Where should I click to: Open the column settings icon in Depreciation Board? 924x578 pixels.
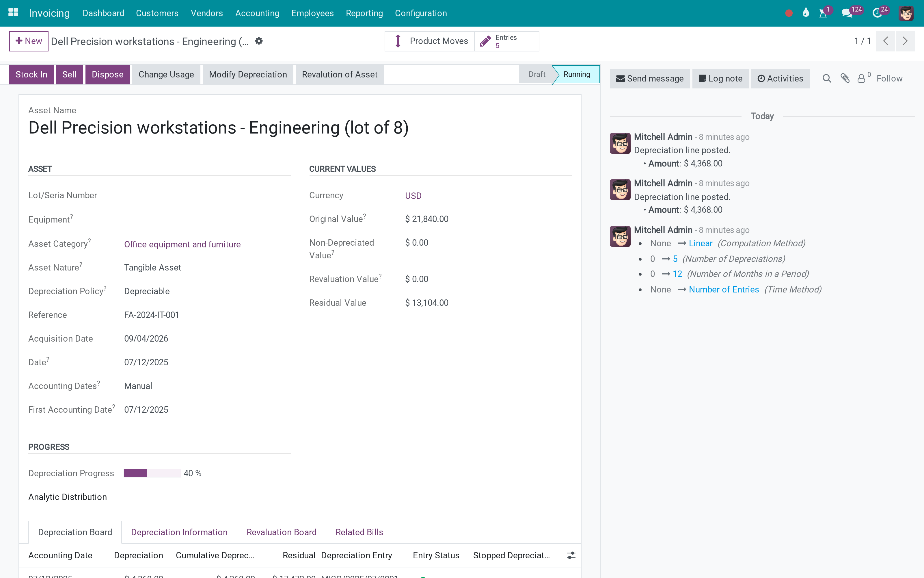click(571, 555)
